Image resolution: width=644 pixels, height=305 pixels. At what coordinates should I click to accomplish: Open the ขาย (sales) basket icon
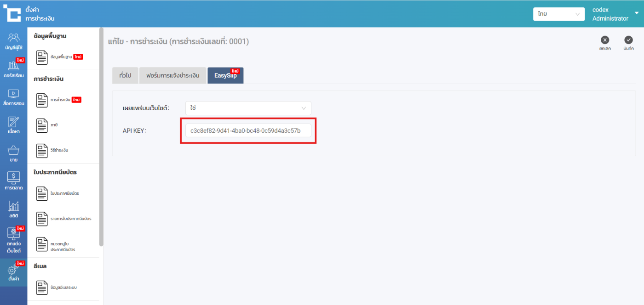14,154
